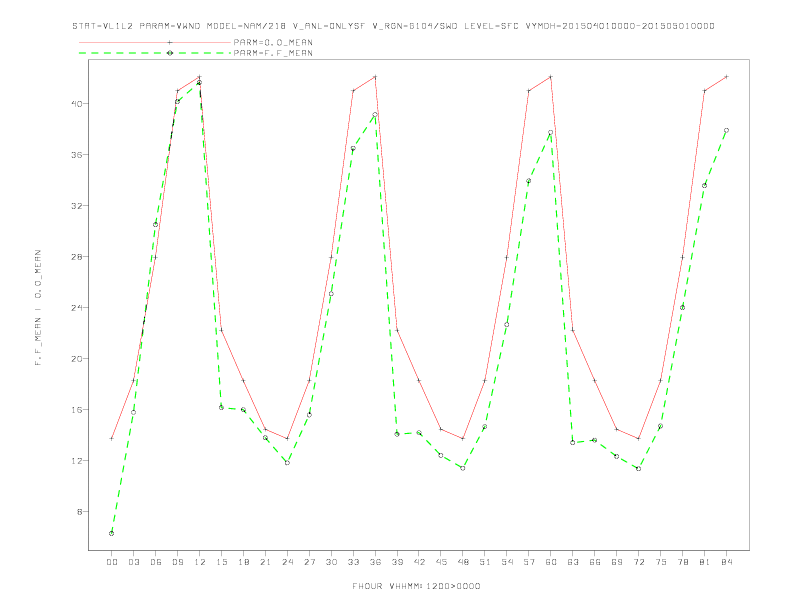Click x-axis tick label 21
This screenshot has width=792, height=612.
pos(265,562)
